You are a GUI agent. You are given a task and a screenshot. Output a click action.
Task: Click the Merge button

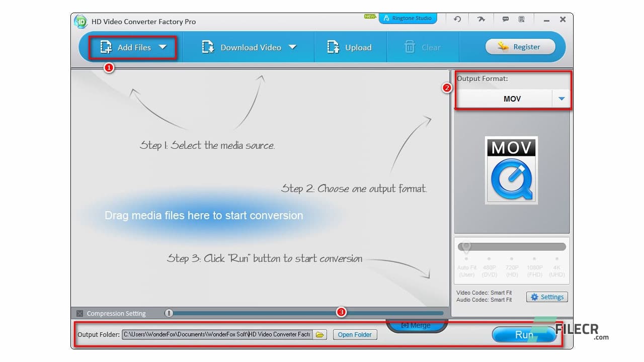pyautogui.click(x=416, y=325)
